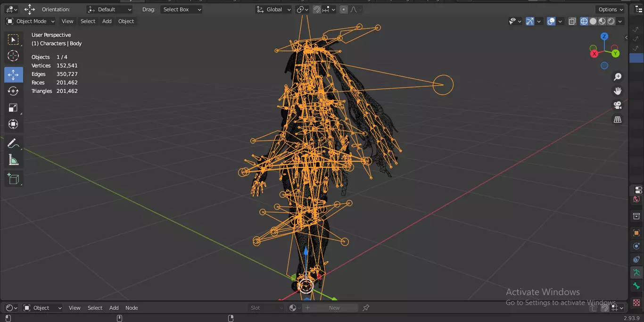Open the viewport shading options arrow
The height and width of the screenshot is (322, 644).
(x=620, y=21)
